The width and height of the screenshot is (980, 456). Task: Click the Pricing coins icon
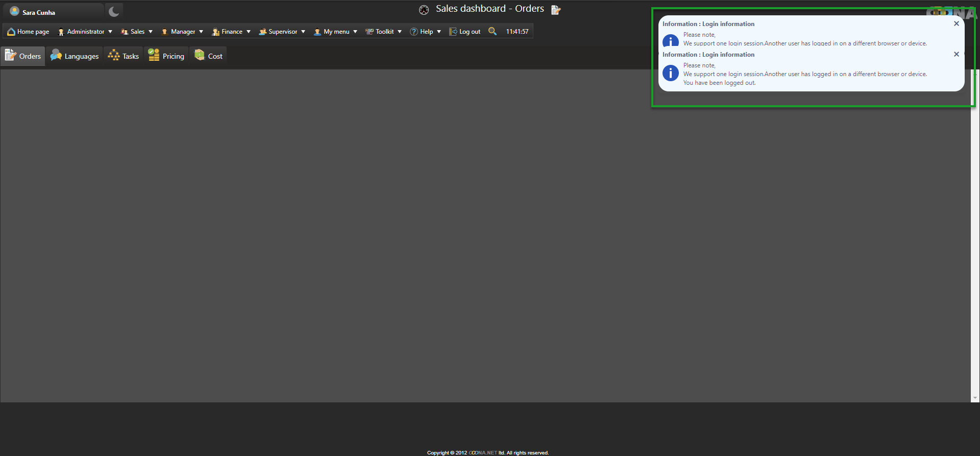pos(154,56)
